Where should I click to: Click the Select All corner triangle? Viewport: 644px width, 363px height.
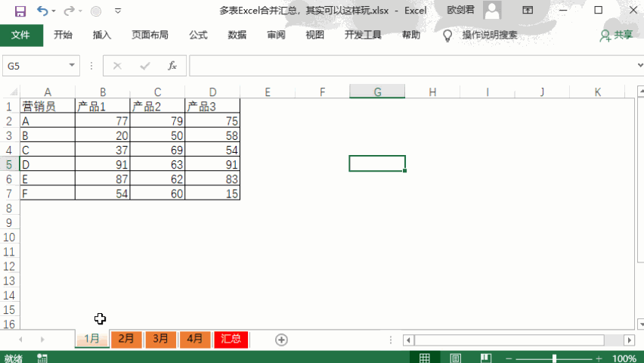tap(13, 92)
